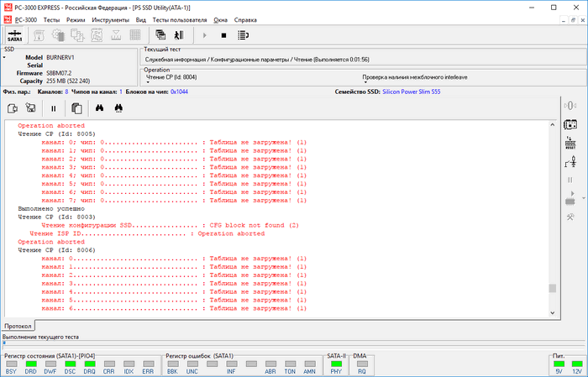Click the find next binoculars icon

(119, 108)
